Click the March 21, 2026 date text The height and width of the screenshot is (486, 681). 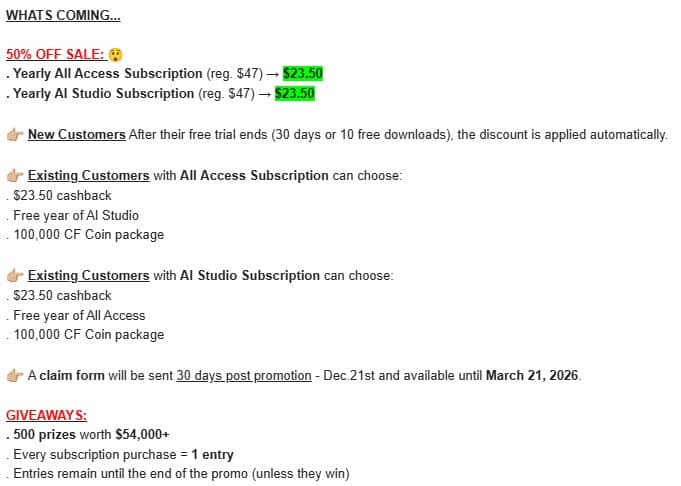[532, 376]
